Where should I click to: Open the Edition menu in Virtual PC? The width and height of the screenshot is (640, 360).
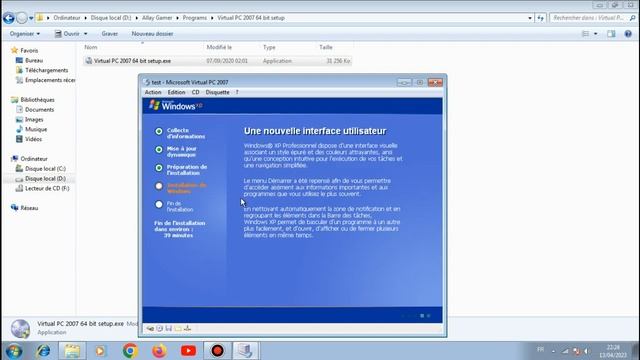coord(176,92)
